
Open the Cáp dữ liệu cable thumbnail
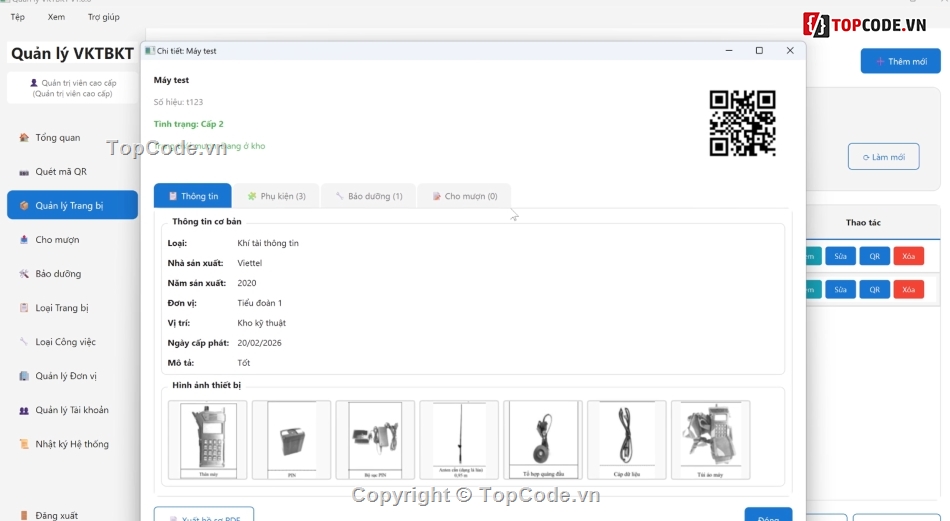tap(626, 440)
